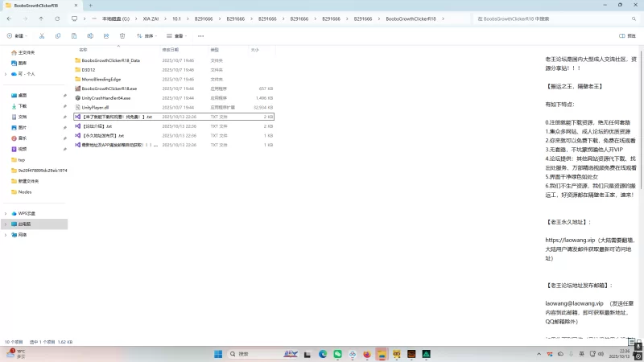Toggle the 英 input method indicator
Image resolution: width=644 pixels, height=362 pixels.
click(x=581, y=354)
